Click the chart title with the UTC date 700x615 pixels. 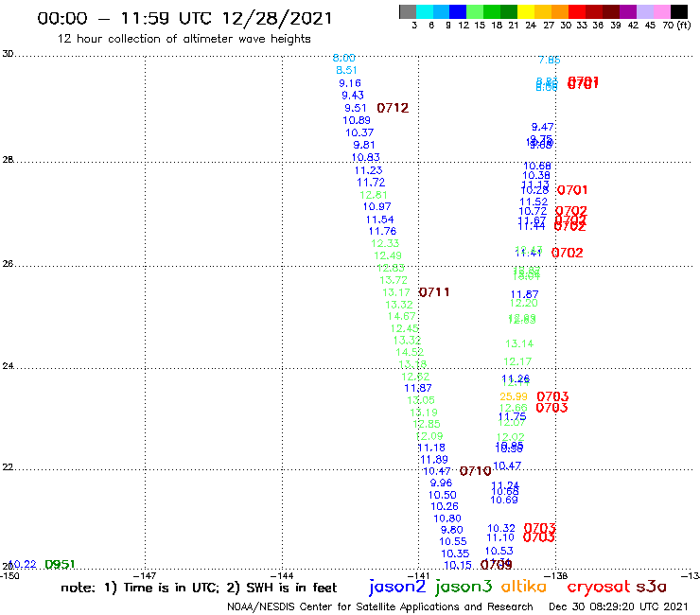pos(184,19)
